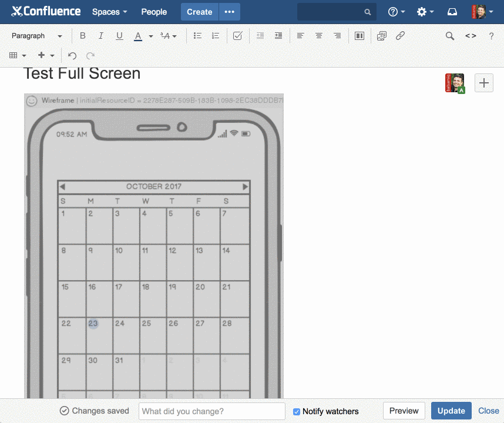Open the create options ellipsis button
504x423 pixels.
click(230, 12)
